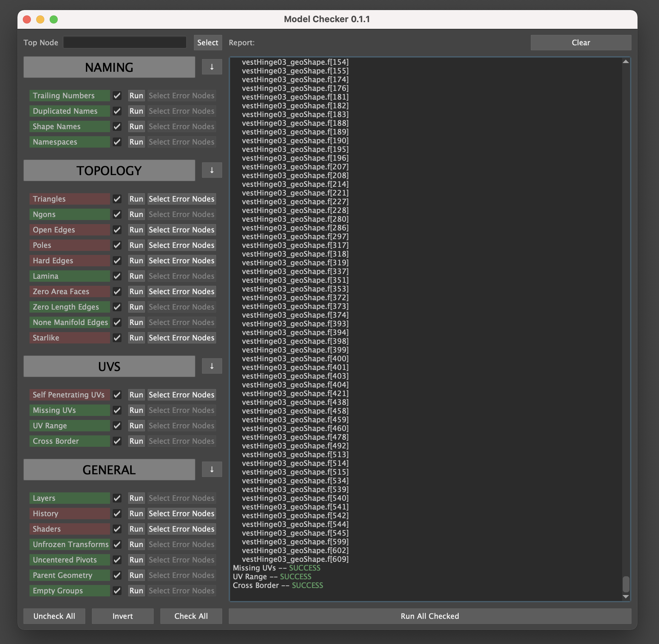Click the TOPOLOGY section collapse arrow icon

coord(211,170)
